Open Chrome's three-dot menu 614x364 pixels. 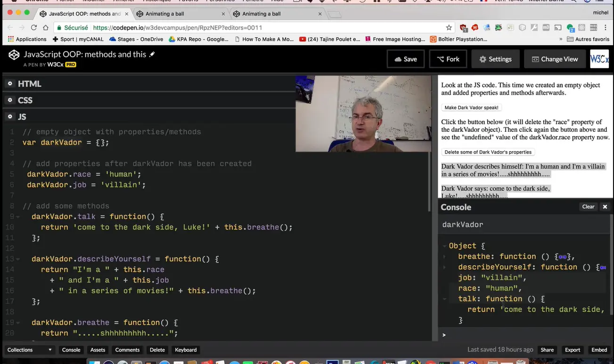[606, 27]
